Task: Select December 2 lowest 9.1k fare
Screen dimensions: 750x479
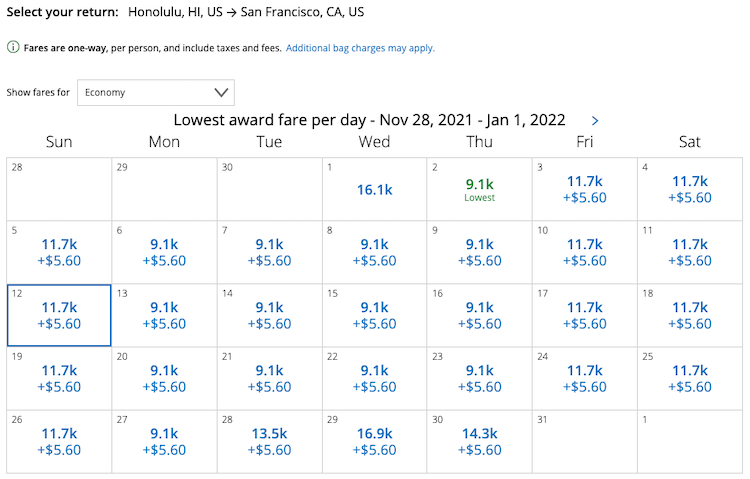Action: pos(479,189)
